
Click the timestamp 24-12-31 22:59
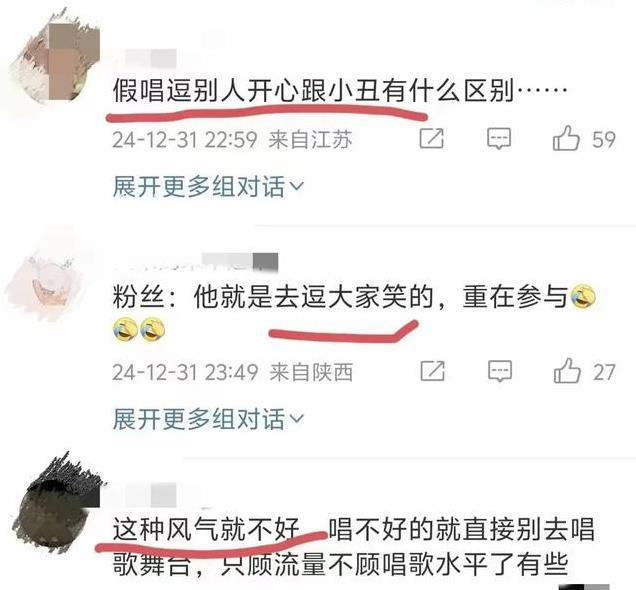[x=185, y=139]
